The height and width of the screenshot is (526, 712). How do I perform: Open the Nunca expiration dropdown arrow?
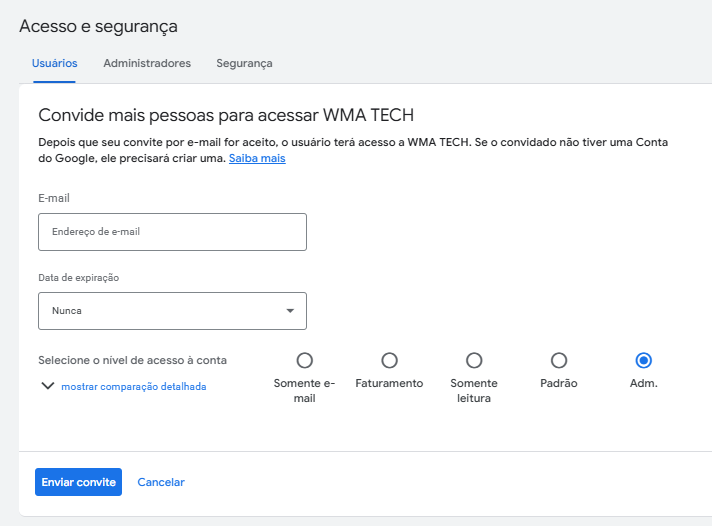(x=290, y=311)
